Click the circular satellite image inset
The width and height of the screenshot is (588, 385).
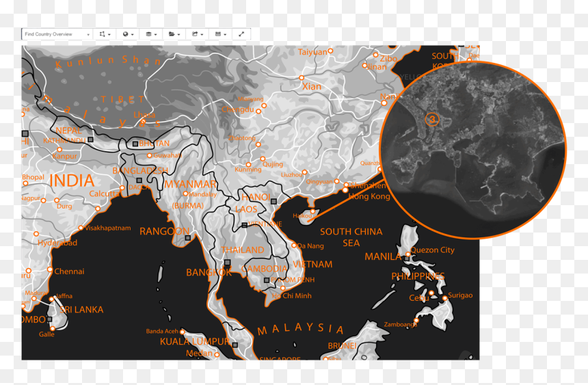[x=473, y=150]
